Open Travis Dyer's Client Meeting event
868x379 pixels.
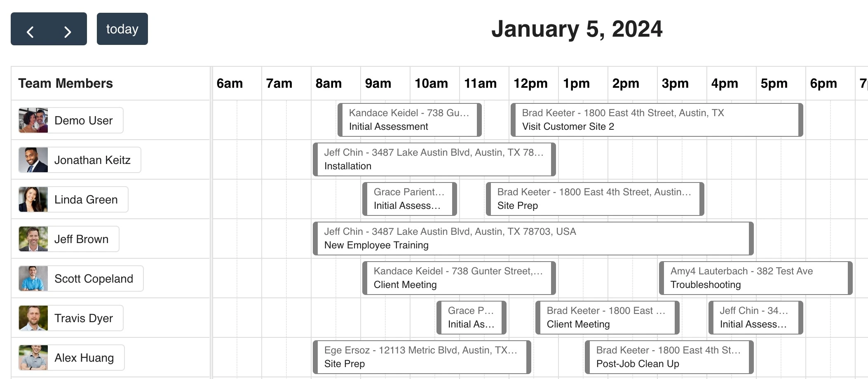click(x=607, y=318)
